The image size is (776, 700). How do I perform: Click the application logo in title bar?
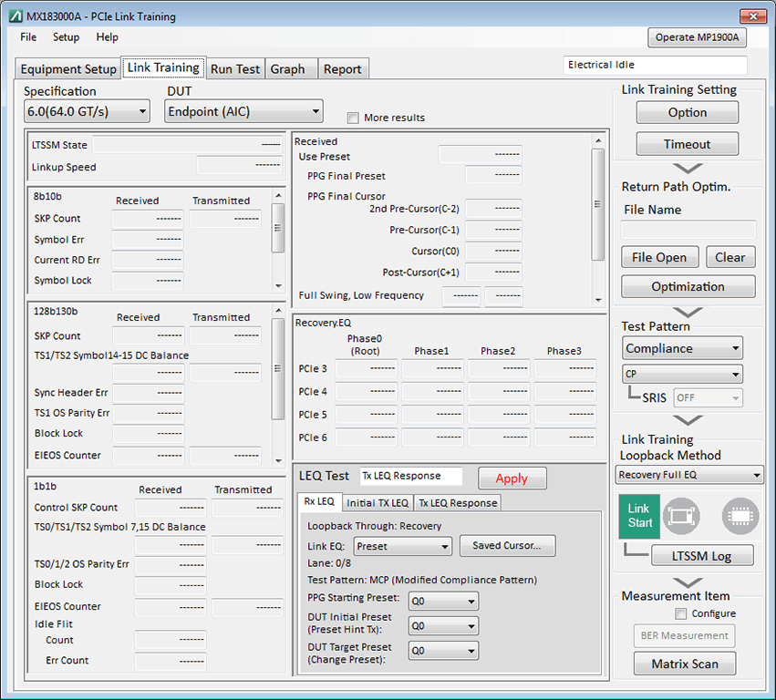[x=14, y=16]
